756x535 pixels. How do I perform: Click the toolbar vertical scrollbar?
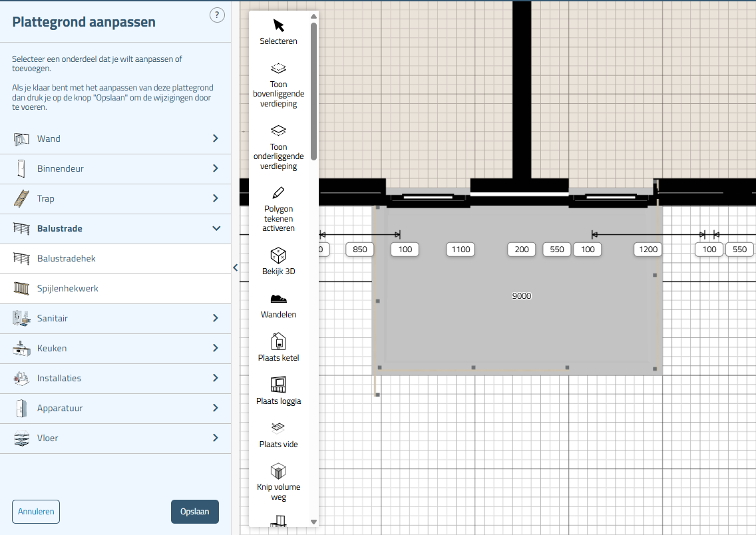[x=313, y=93]
